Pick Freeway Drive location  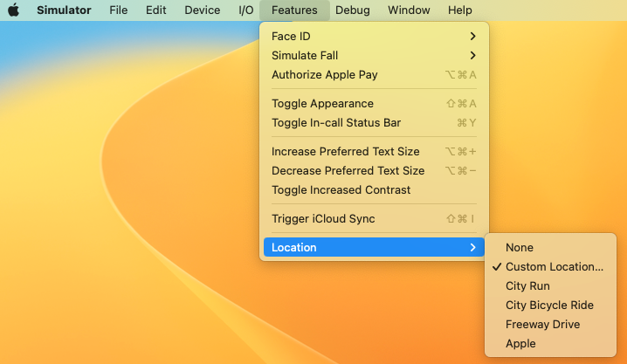tap(550, 324)
